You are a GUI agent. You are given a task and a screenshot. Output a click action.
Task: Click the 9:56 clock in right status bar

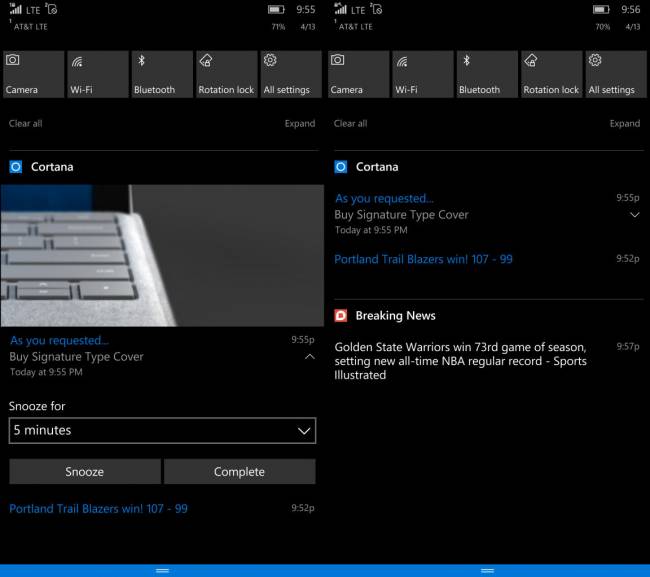(631, 10)
